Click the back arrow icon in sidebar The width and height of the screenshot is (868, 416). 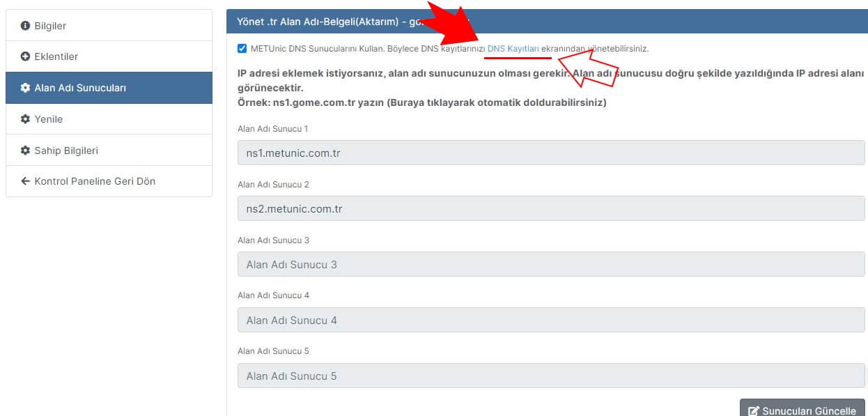pos(25,181)
